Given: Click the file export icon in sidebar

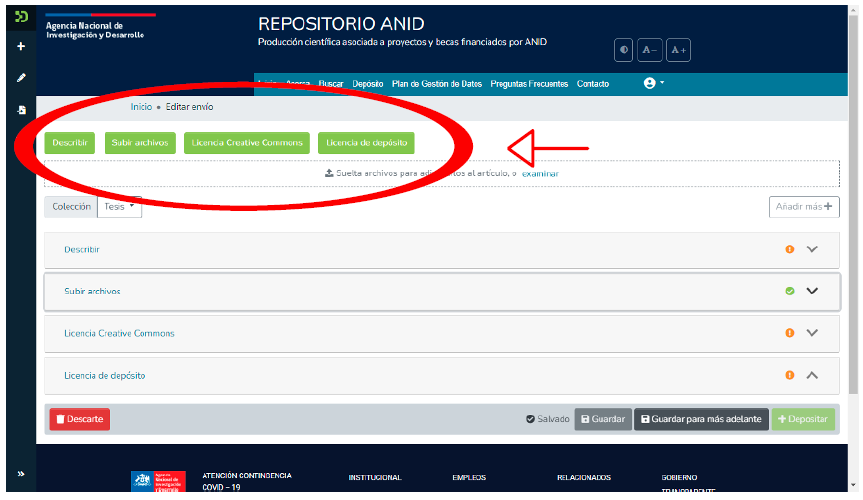Looking at the screenshot, I should tap(21, 110).
